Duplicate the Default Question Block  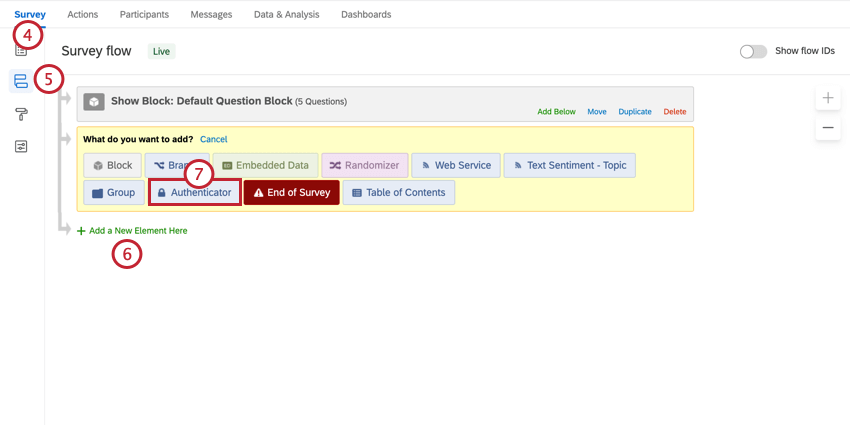pos(635,112)
